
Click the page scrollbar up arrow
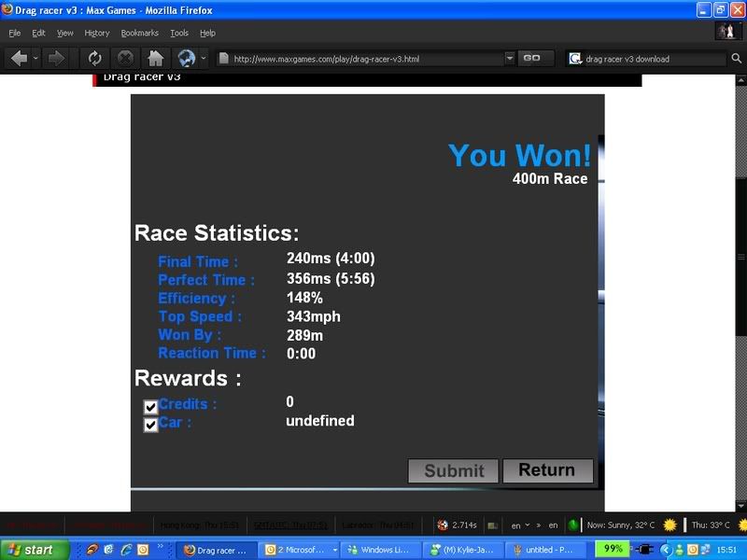(x=740, y=80)
